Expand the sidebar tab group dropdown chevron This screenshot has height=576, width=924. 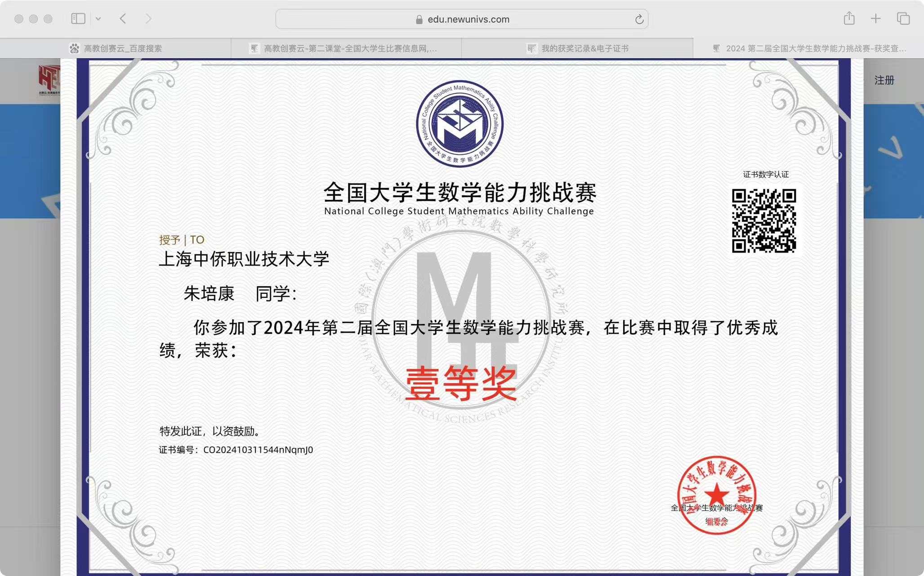pos(98,19)
